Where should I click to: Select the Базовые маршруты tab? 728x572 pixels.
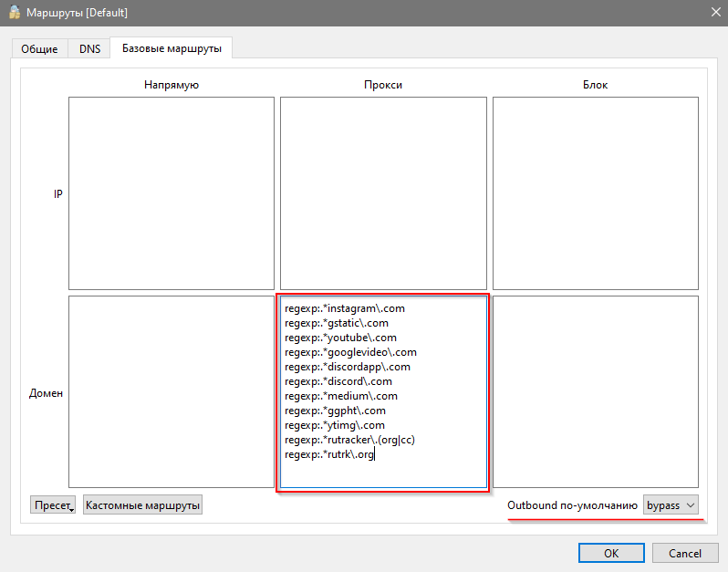[172, 48]
